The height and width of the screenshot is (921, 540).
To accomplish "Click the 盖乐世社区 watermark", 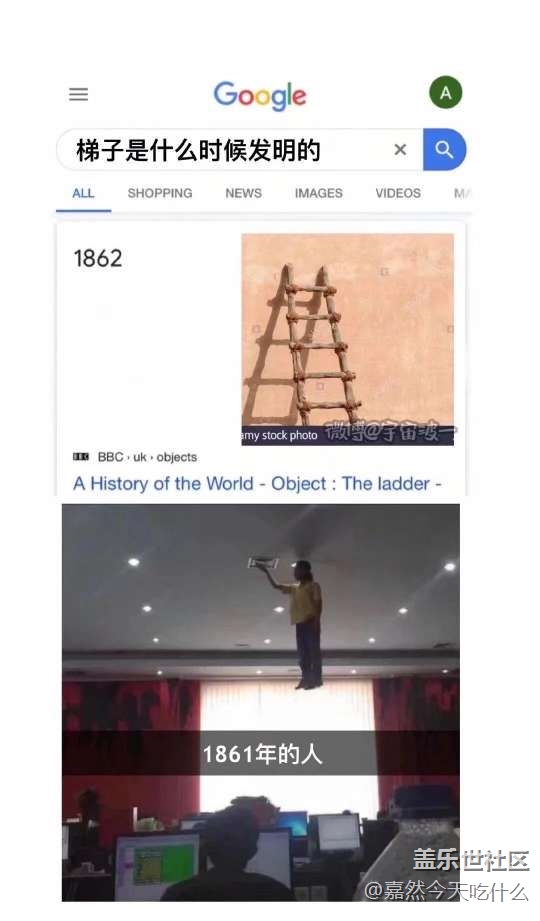I will [x=471, y=861].
